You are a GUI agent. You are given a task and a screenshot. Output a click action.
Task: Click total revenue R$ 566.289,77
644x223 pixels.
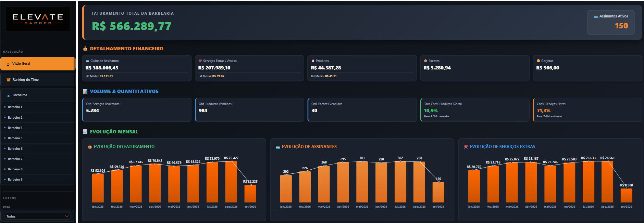(x=132, y=26)
